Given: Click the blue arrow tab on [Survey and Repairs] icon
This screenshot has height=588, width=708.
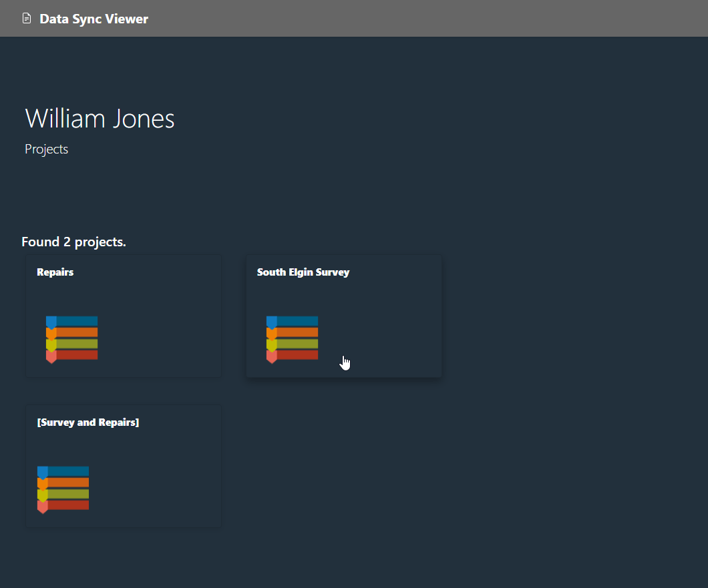Looking at the screenshot, I should 42,472.
